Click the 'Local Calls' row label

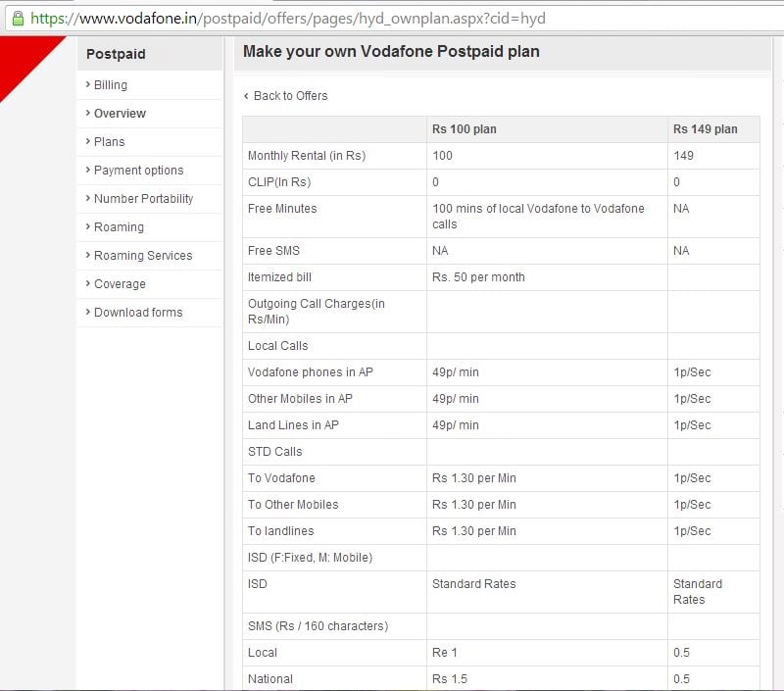point(278,346)
